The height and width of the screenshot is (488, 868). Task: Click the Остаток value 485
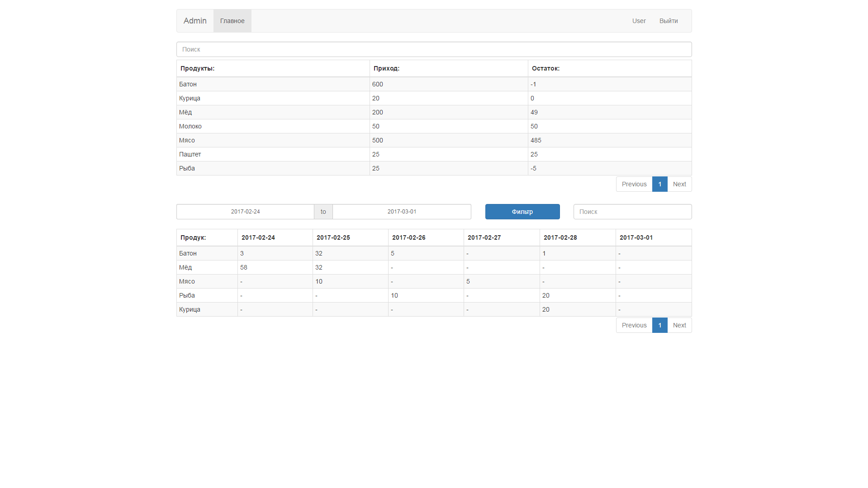click(536, 140)
